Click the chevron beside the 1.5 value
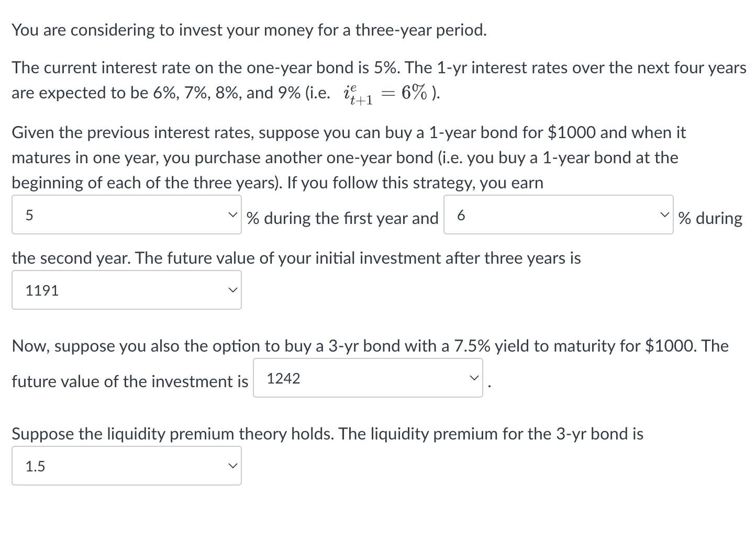 pos(232,465)
